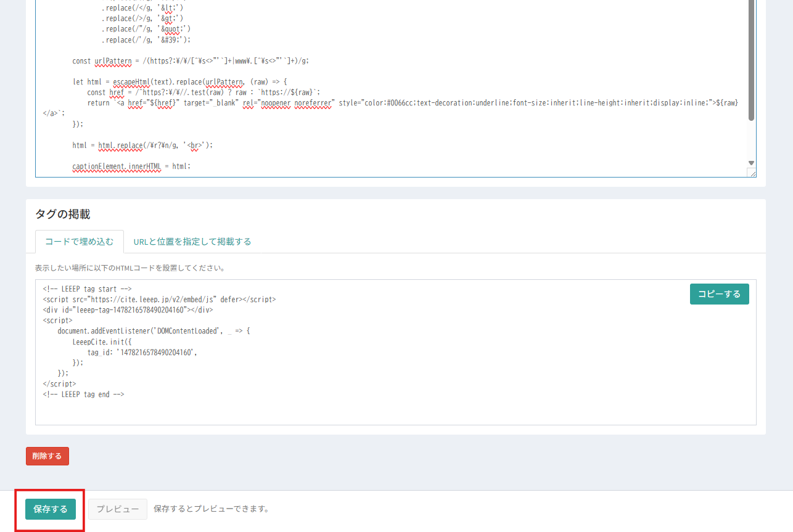This screenshot has width=793, height=532.
Task: Click the LeeepCite.init({ line
Action: point(102,342)
